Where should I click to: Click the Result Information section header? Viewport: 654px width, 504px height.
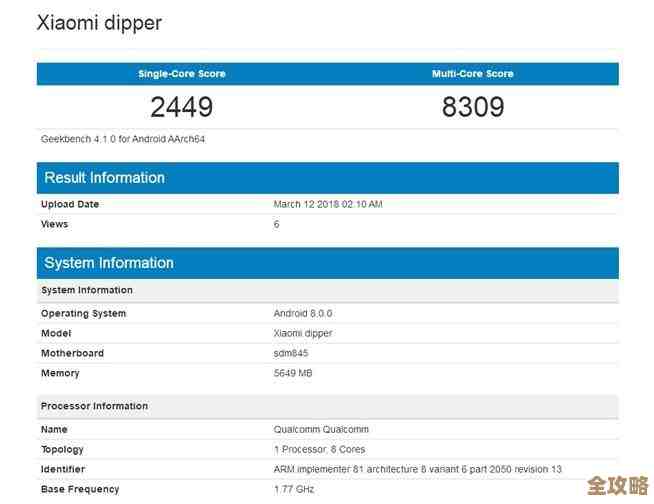coord(104,178)
